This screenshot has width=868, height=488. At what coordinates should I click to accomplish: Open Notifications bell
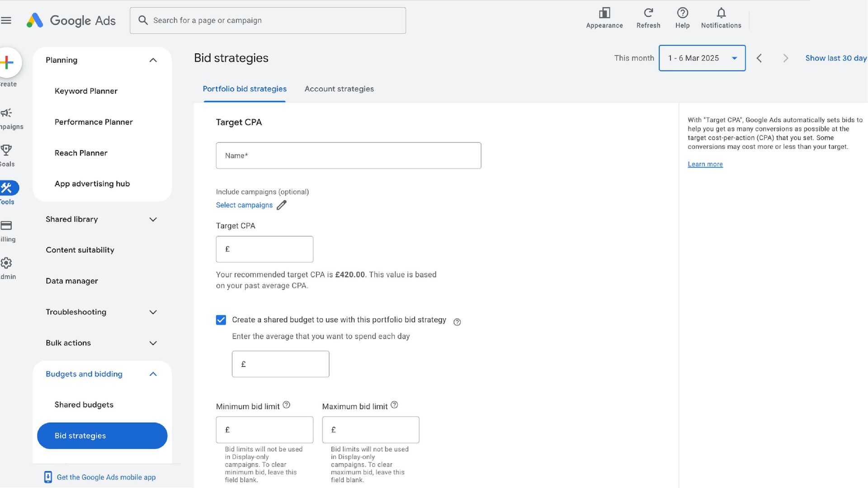click(x=721, y=13)
